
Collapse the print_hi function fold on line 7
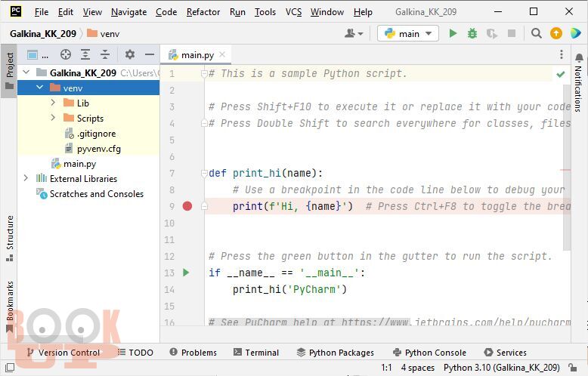(204, 173)
